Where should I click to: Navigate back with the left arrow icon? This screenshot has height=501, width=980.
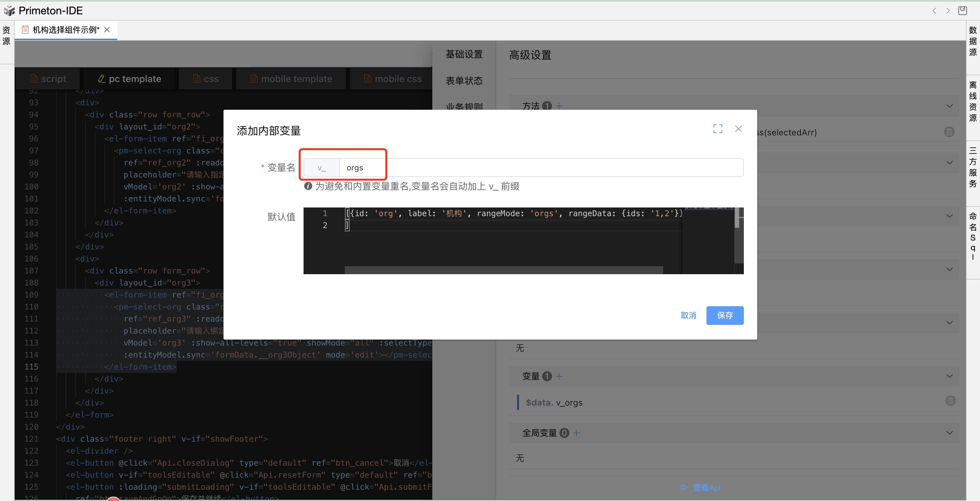(x=934, y=11)
